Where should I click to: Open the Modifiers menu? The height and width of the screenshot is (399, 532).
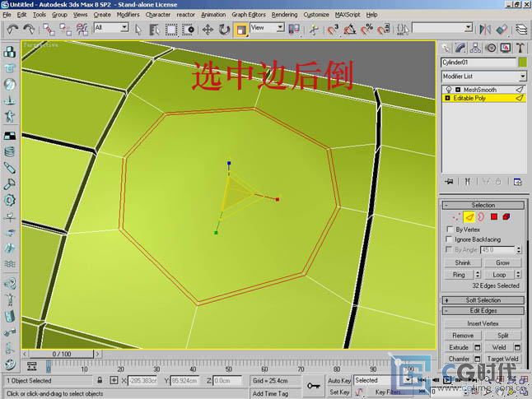point(128,15)
